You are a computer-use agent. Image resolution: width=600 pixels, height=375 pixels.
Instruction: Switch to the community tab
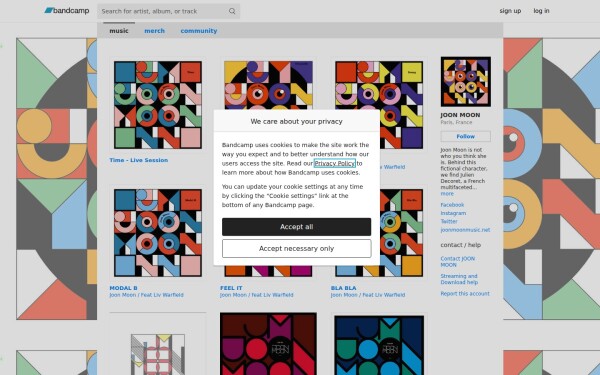coord(199,31)
